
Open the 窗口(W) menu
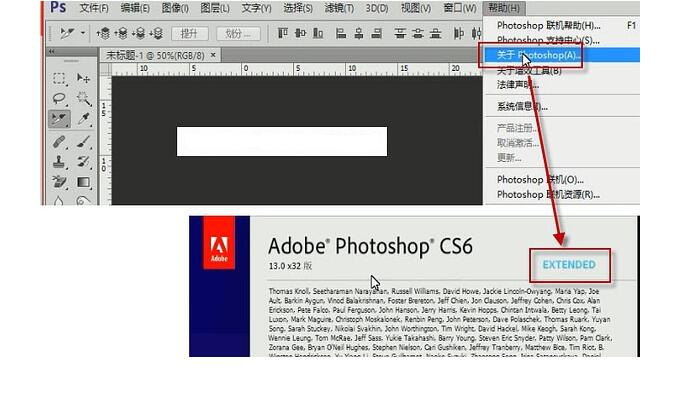tap(460, 8)
